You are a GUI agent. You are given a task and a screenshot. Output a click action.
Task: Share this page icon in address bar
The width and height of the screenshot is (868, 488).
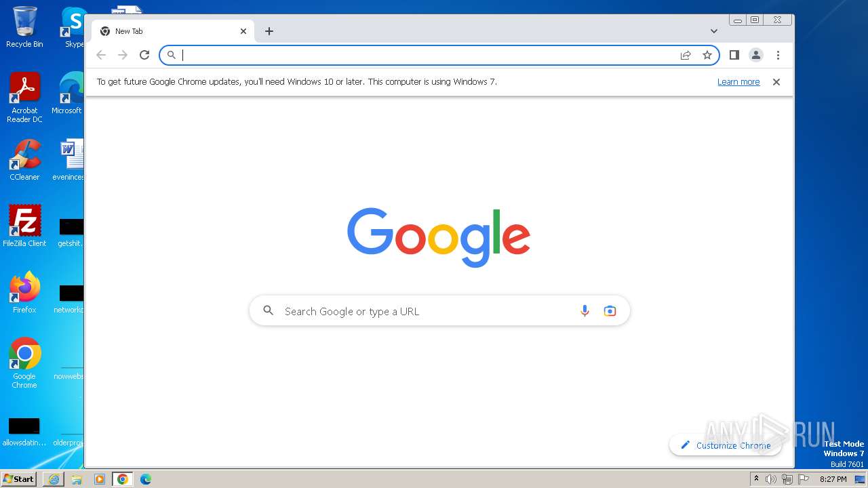point(686,55)
